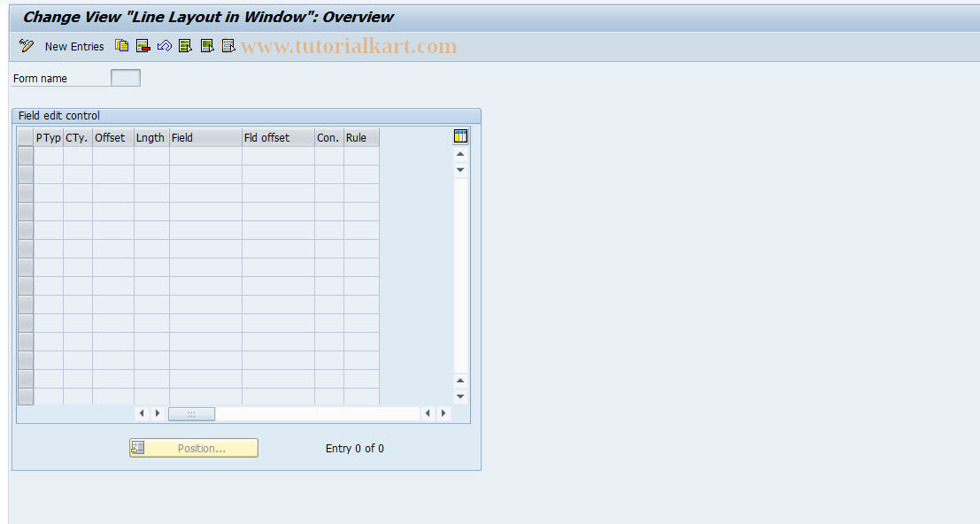Click the Rule column header
This screenshot has width=980, height=524.
[x=362, y=137]
